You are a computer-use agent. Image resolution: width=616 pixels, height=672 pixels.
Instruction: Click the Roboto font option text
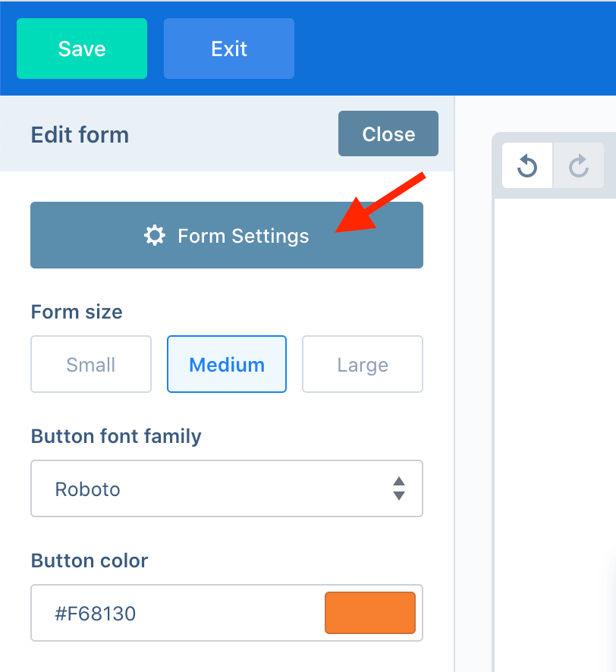point(87,489)
